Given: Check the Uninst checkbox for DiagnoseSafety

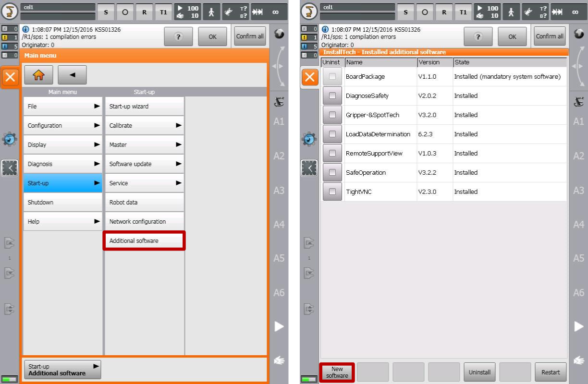Looking at the screenshot, I should click(x=332, y=96).
